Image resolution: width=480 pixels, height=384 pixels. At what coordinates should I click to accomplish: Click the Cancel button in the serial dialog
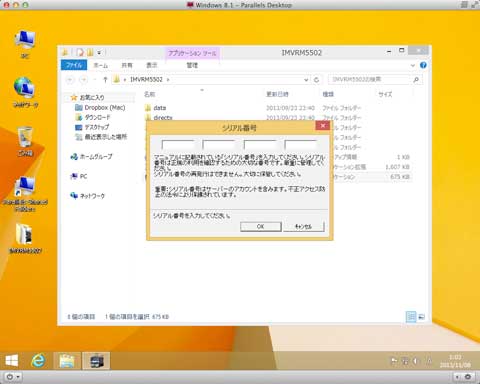pos(303,226)
